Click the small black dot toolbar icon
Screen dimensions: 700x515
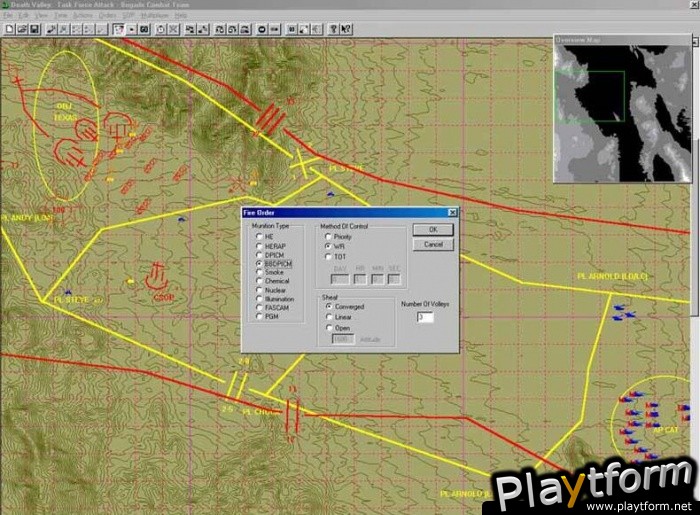pyautogui.click(x=132, y=29)
